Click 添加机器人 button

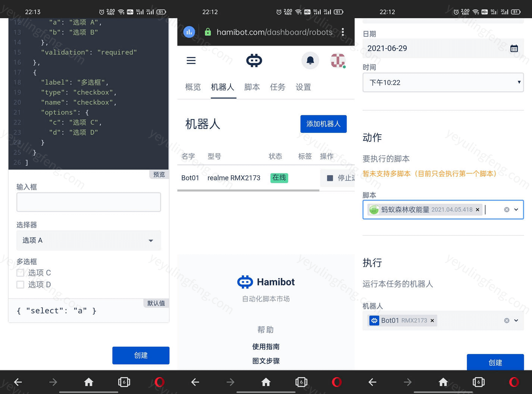[x=323, y=124]
